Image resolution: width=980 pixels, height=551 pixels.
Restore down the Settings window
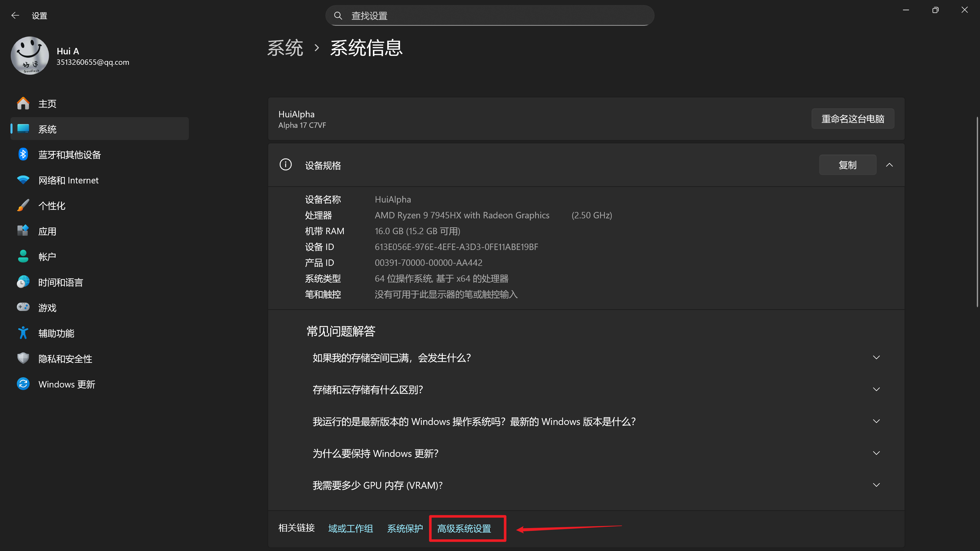click(x=935, y=10)
